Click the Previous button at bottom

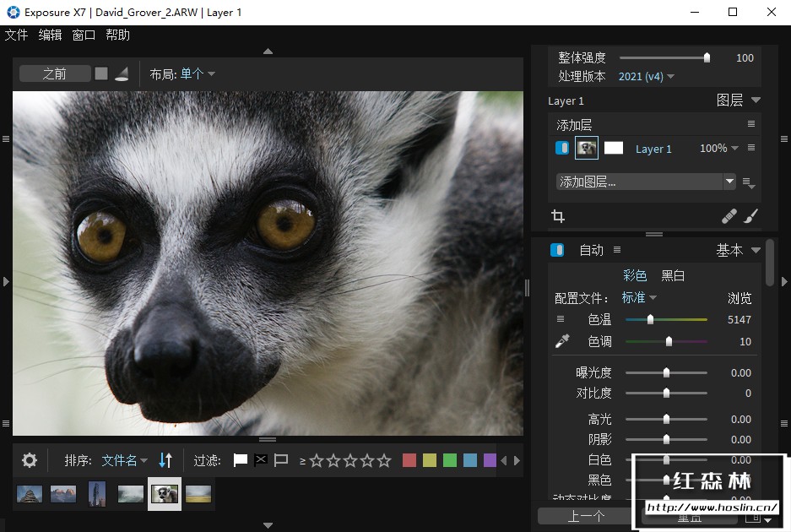click(x=586, y=516)
